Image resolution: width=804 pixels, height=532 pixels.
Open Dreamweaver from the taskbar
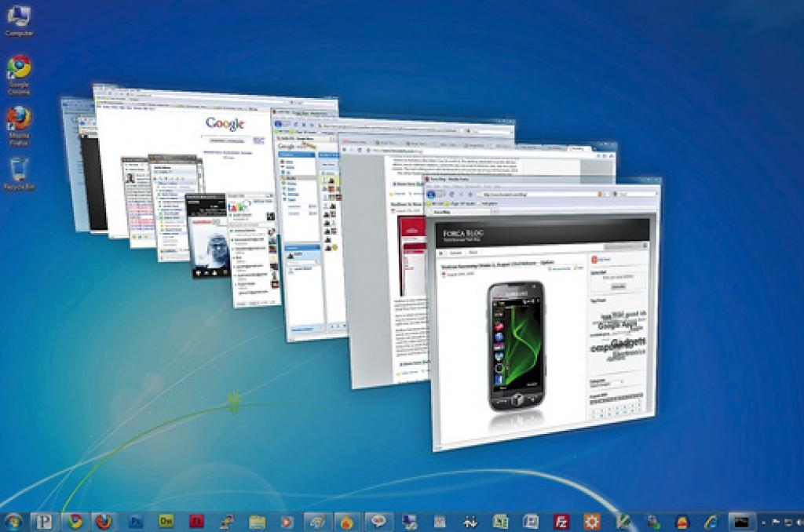(x=166, y=521)
